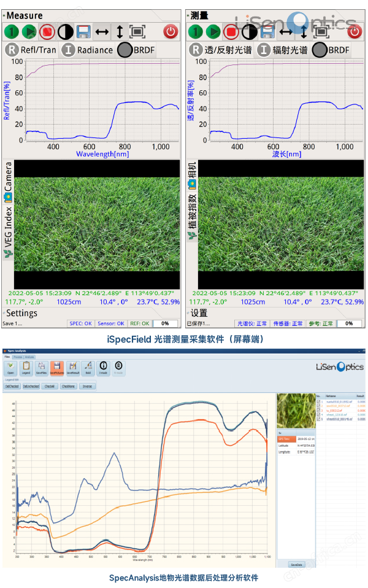Open the Camera side tab
Screen dimensions: 368x588
pyautogui.click(x=8, y=182)
